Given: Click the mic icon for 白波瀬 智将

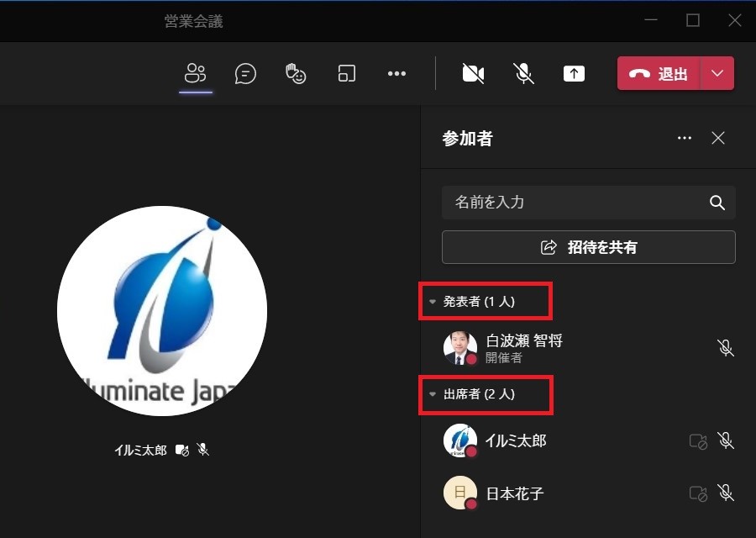Looking at the screenshot, I should 726,348.
